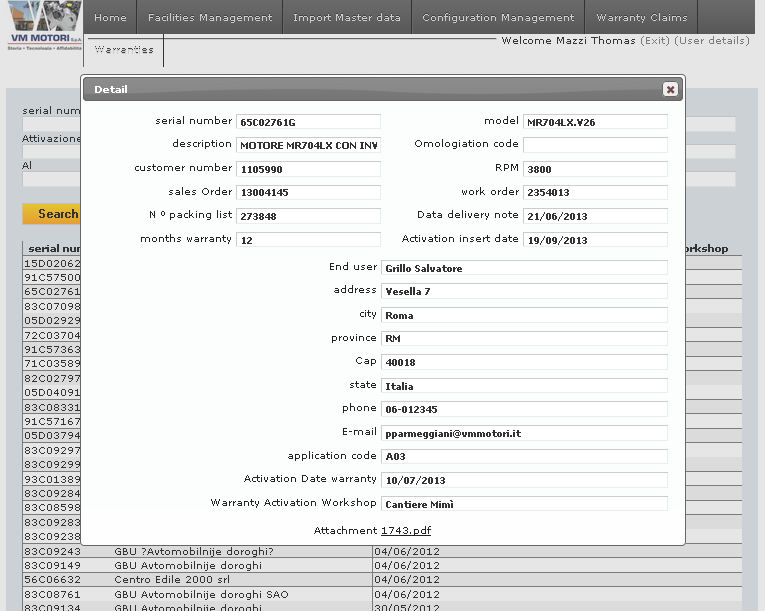Close the Detail dialog
Image resolution: width=765 pixels, height=611 pixels.
tap(670, 89)
